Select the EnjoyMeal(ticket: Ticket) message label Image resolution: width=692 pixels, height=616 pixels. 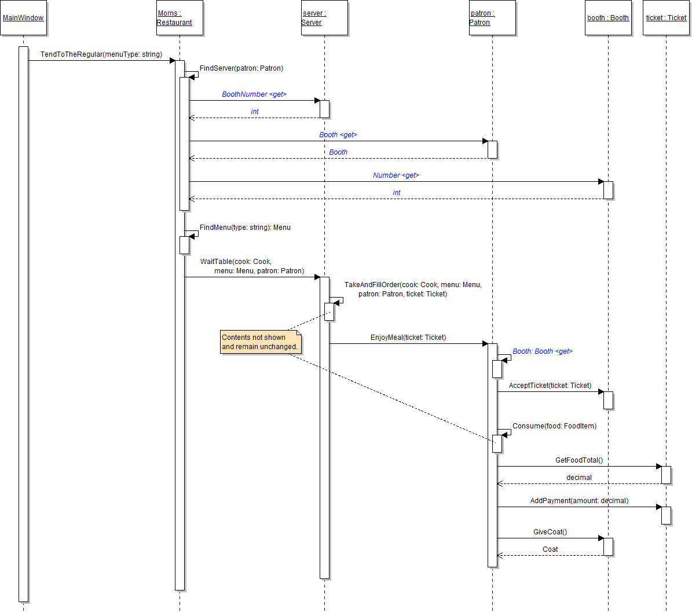[408, 338]
